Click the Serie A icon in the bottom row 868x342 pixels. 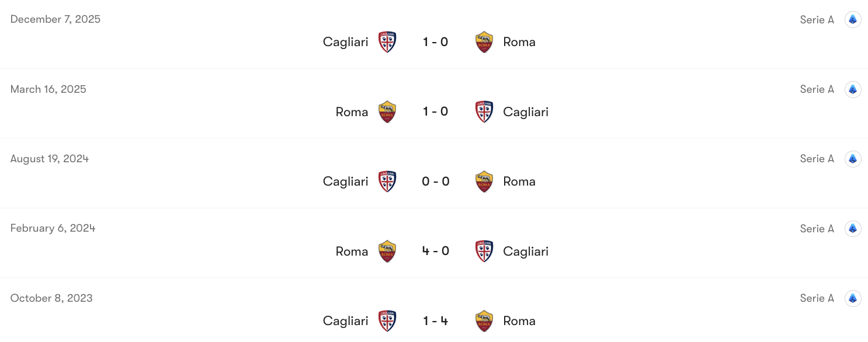(853, 298)
